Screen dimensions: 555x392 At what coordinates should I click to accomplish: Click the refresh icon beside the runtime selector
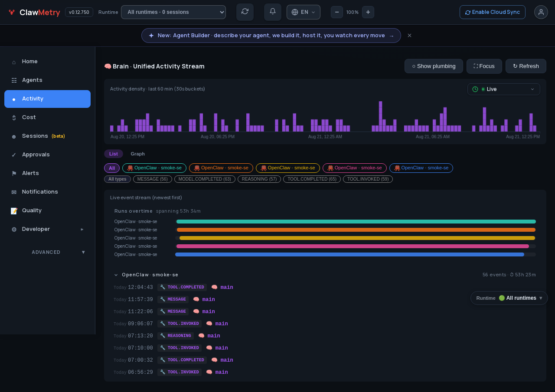click(245, 12)
